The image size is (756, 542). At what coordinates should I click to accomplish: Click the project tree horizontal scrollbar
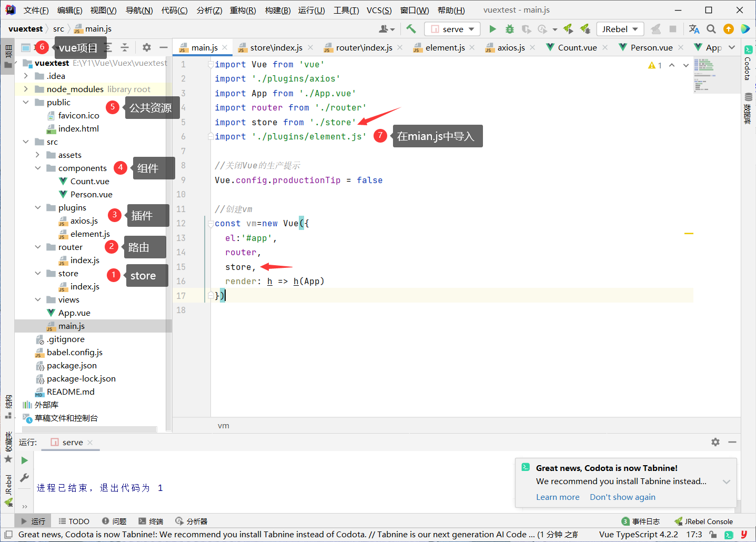[89, 429]
